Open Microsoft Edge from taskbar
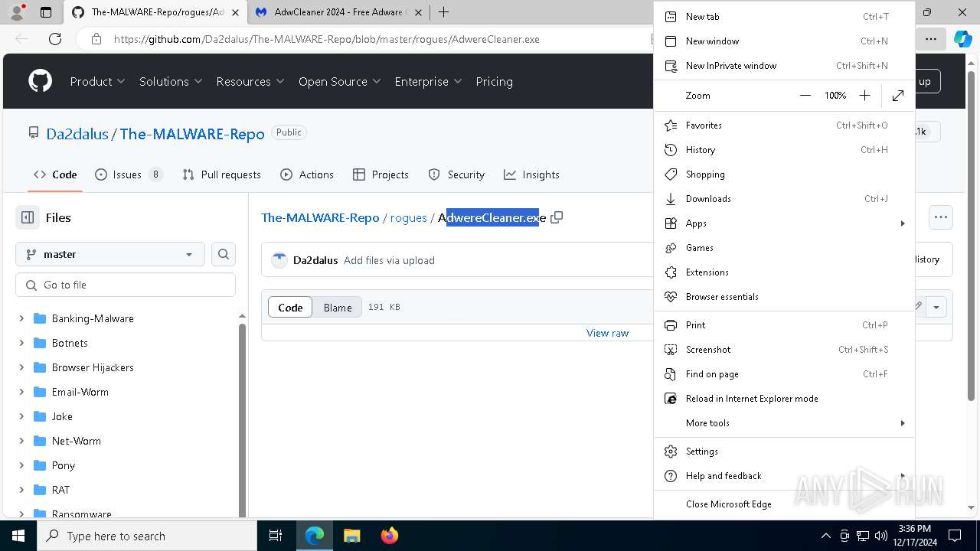The height and width of the screenshot is (551, 980). (x=315, y=536)
